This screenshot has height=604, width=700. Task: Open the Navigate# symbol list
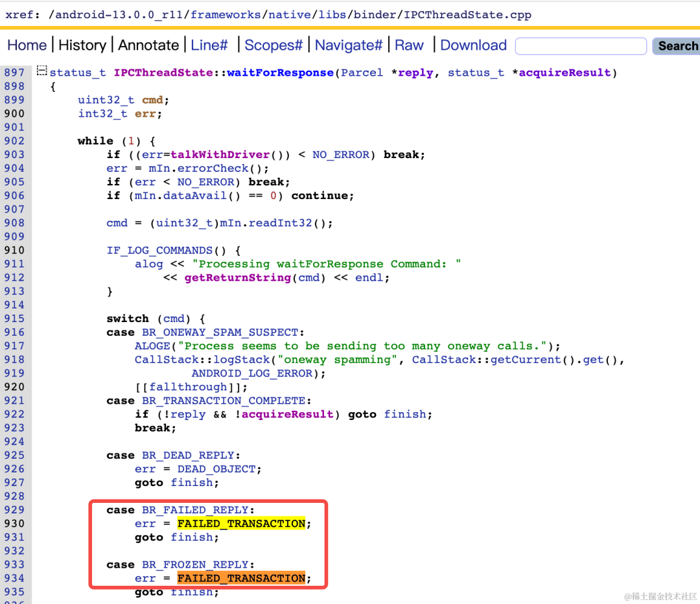pos(349,45)
